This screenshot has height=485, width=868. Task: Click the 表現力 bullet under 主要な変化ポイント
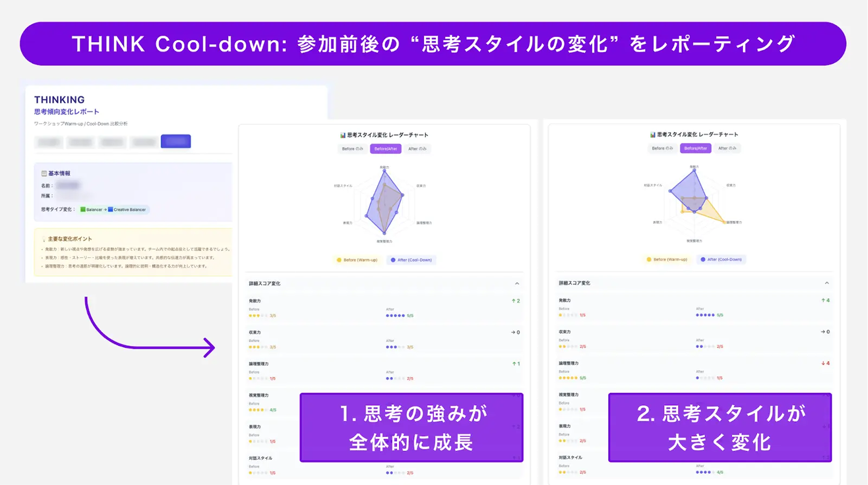pos(130,258)
